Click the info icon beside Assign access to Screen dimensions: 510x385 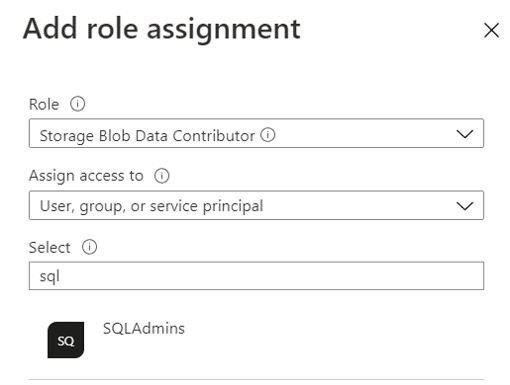(162, 175)
